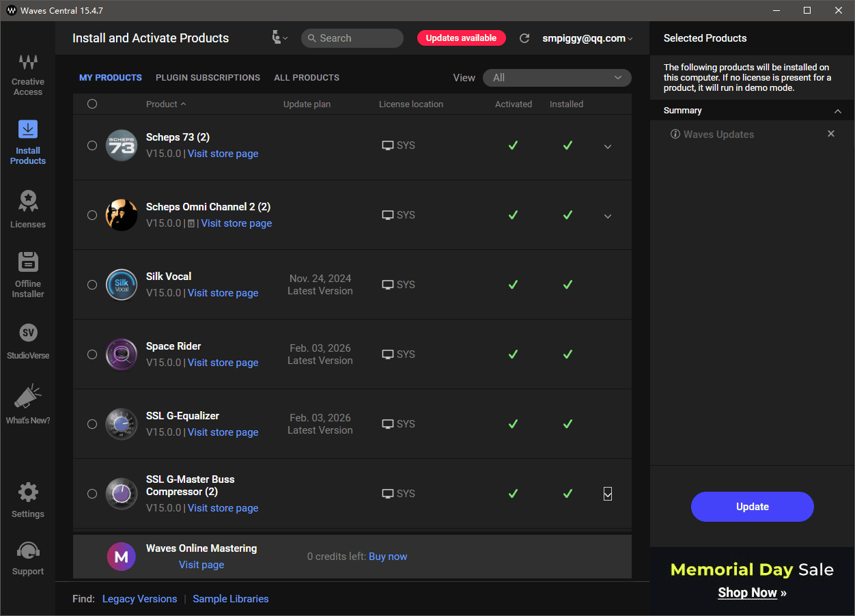Open the smpiggy@qq.com account dropdown
Screen dimensions: 855x616
(587, 38)
